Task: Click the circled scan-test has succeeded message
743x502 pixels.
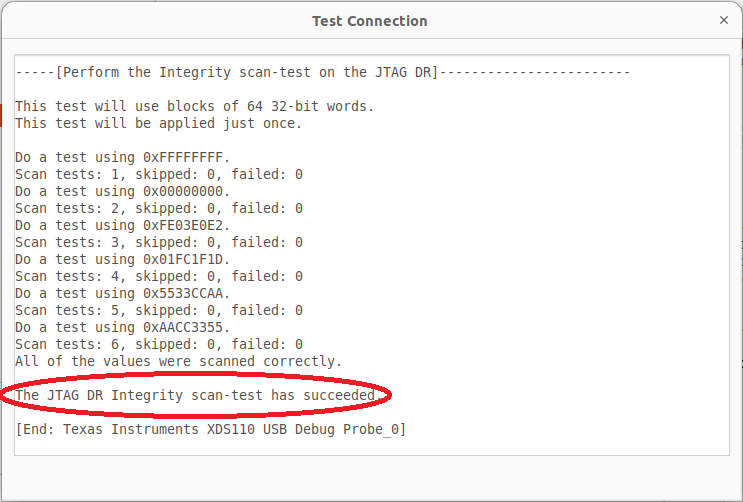Action: point(198,395)
